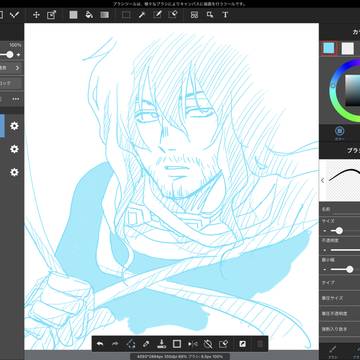Select the white background color swatch
This screenshot has height=360, width=360.
point(348,49)
